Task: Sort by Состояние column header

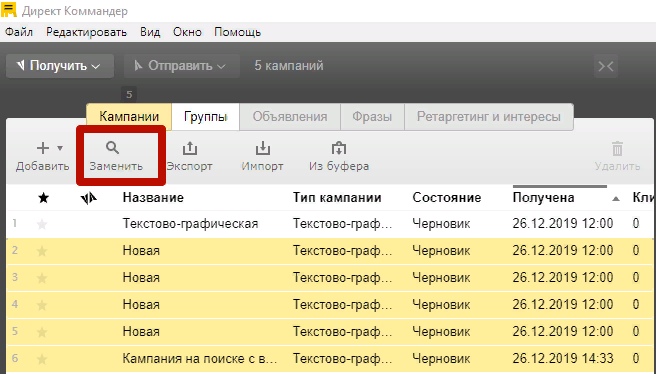Action: pyautogui.click(x=446, y=197)
